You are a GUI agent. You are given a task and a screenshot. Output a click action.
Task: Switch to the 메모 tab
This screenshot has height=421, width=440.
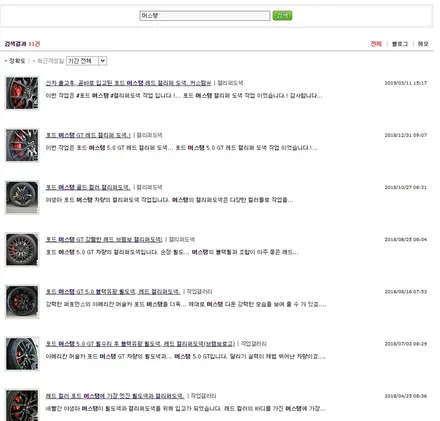(x=423, y=44)
